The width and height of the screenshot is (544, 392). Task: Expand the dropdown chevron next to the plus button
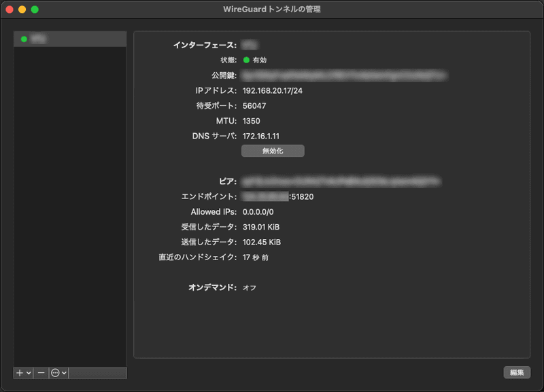click(29, 373)
